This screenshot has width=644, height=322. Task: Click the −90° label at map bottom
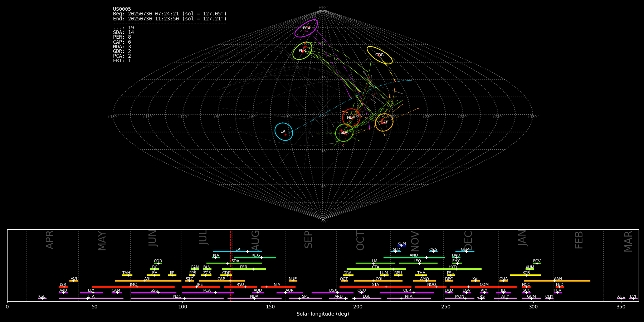pos(323,222)
